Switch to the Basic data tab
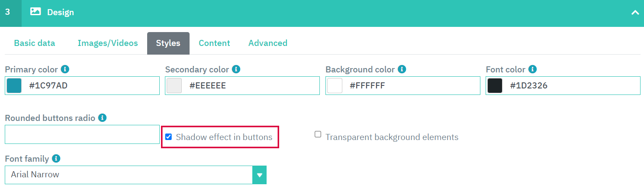The height and width of the screenshot is (189, 644). coord(35,43)
